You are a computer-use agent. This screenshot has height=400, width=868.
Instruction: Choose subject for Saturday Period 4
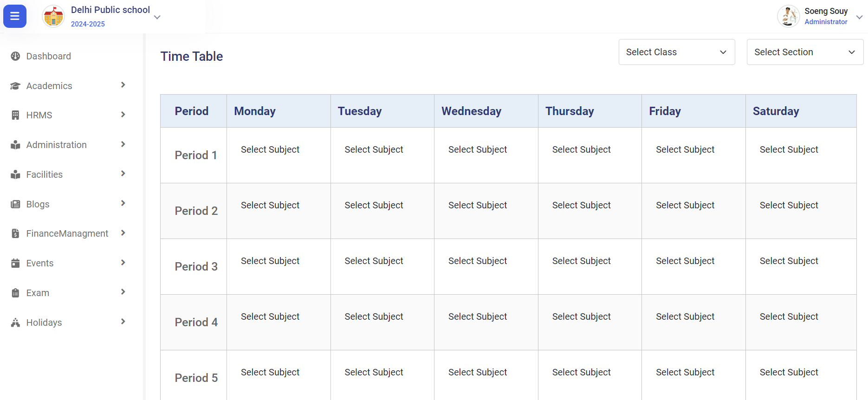[x=789, y=316]
